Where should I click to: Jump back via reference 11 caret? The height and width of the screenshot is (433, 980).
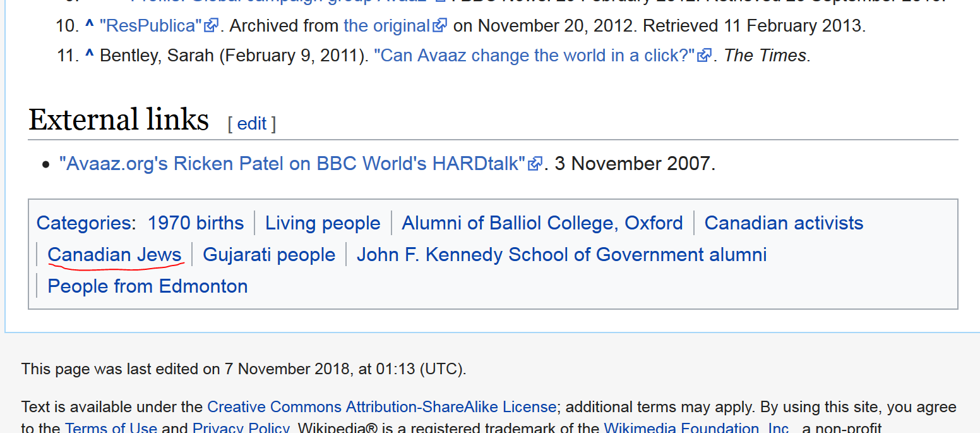(x=89, y=56)
